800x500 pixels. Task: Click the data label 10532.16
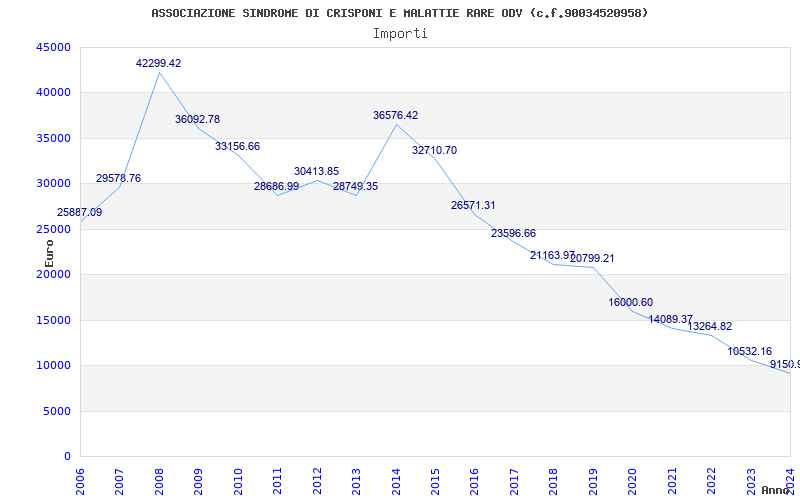click(749, 351)
